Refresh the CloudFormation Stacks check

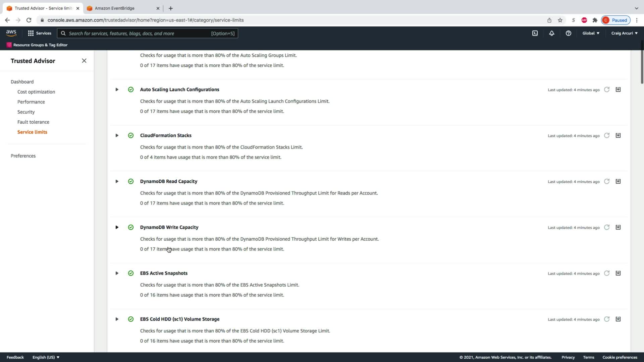(x=606, y=136)
